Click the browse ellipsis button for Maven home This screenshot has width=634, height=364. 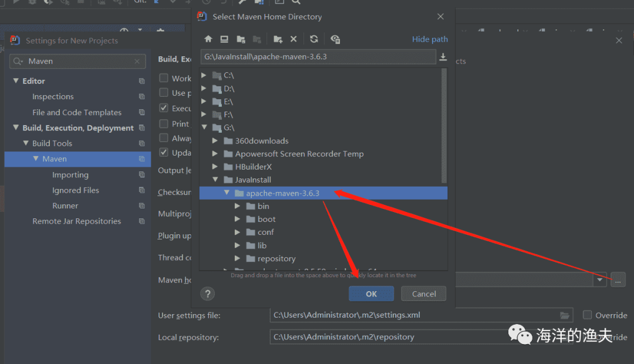618,279
